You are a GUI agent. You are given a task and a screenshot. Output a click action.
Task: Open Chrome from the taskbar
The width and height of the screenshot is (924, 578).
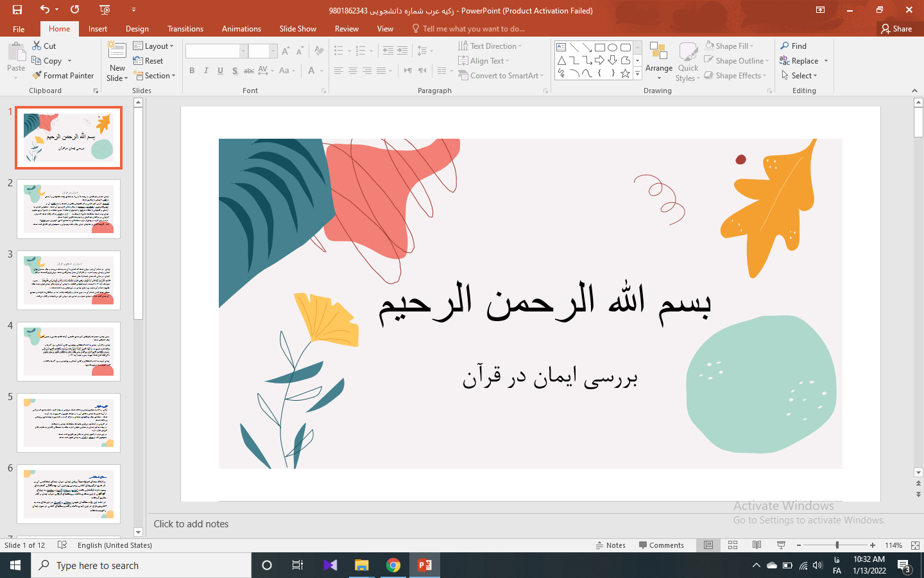coord(393,565)
